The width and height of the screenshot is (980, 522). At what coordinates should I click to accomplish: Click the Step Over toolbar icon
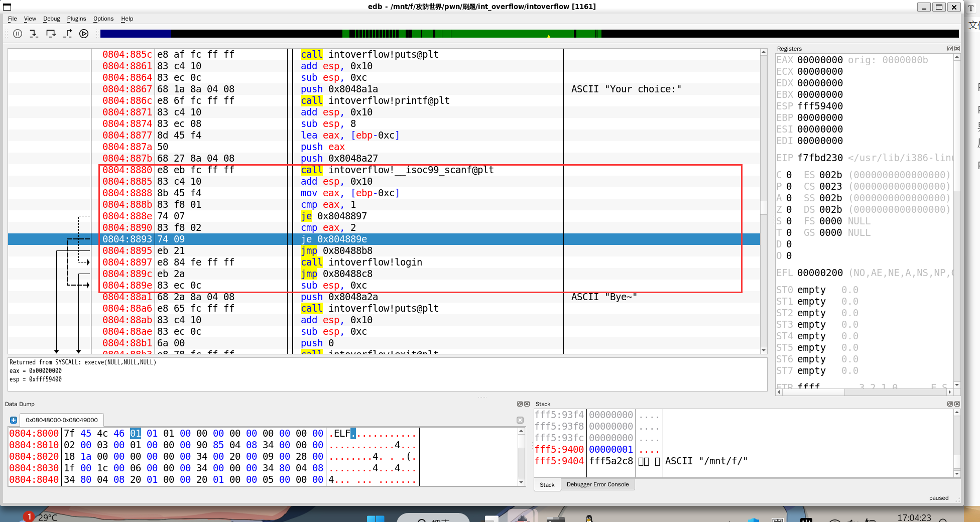click(x=51, y=34)
